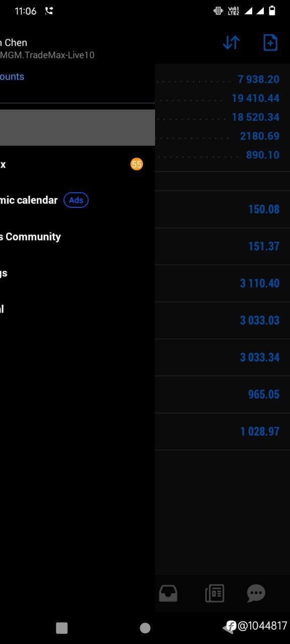Open the chat bubble icon
The image size is (290, 644).
tap(256, 594)
